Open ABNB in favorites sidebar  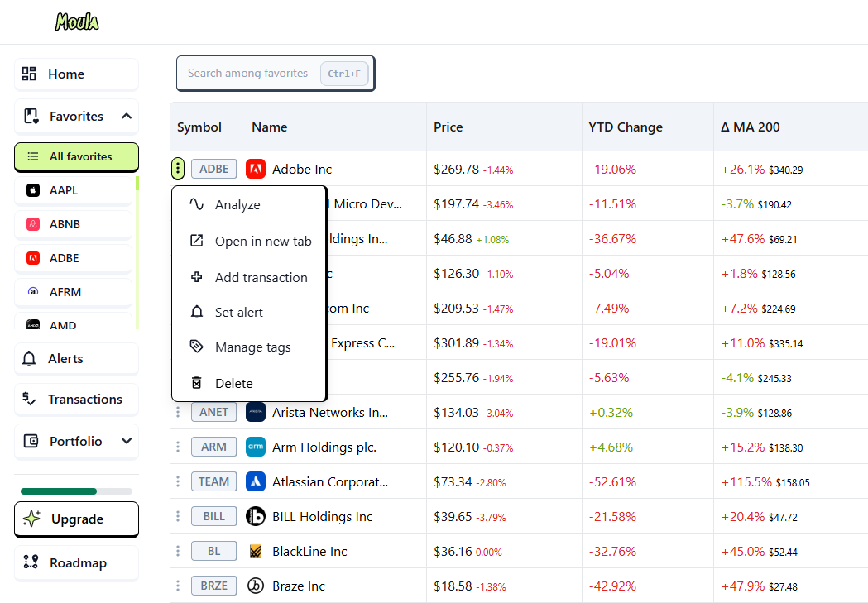(x=73, y=224)
